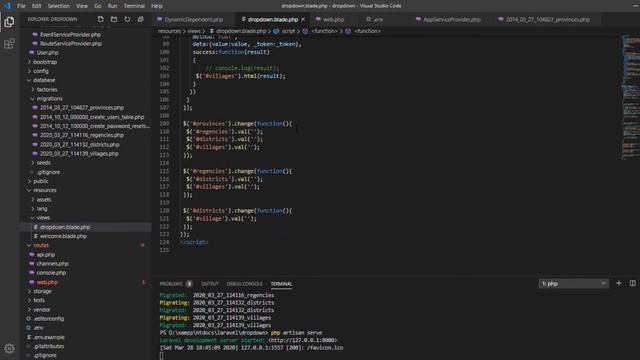
Task: Open console.php in routes folder
Action: pos(51,273)
